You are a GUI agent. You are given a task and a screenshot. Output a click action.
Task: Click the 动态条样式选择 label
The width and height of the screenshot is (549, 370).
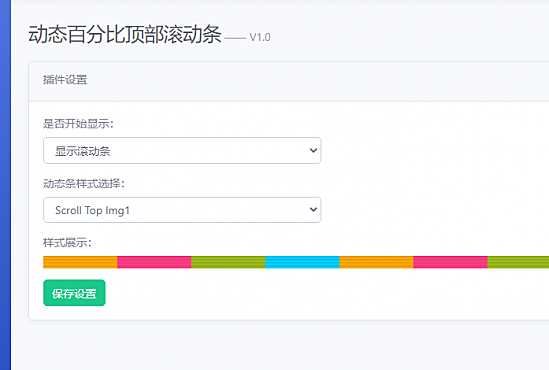84,183
